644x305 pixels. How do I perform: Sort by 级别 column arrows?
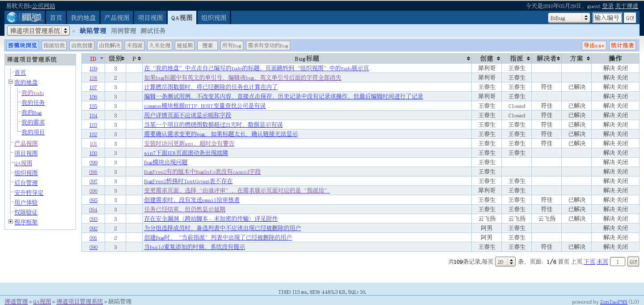123,59
